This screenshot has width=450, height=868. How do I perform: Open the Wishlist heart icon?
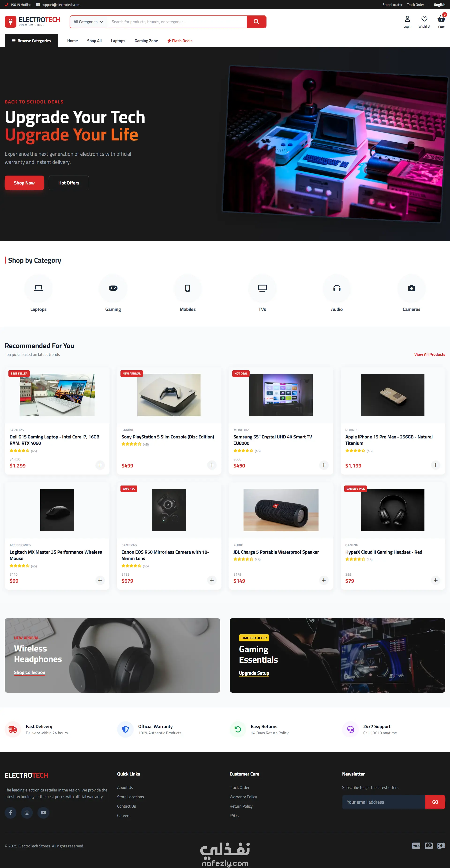(x=424, y=19)
